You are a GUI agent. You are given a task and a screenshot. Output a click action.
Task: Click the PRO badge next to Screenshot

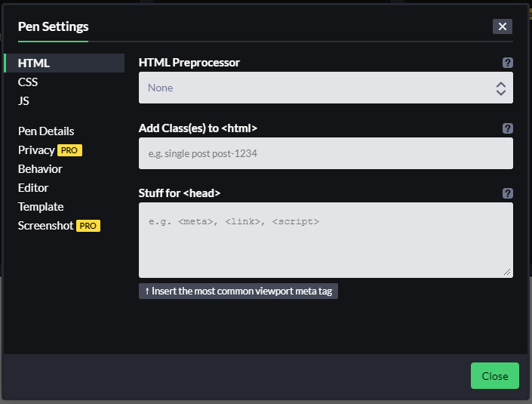[88, 226]
